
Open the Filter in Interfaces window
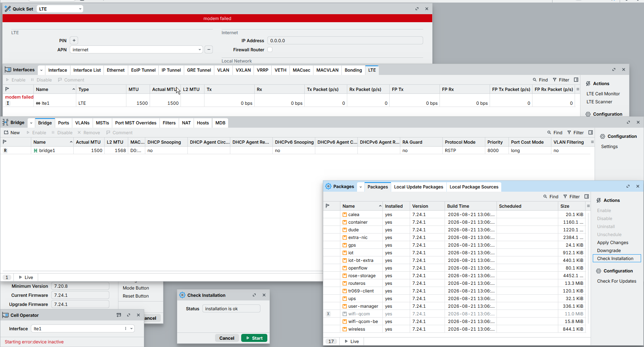pyautogui.click(x=561, y=80)
